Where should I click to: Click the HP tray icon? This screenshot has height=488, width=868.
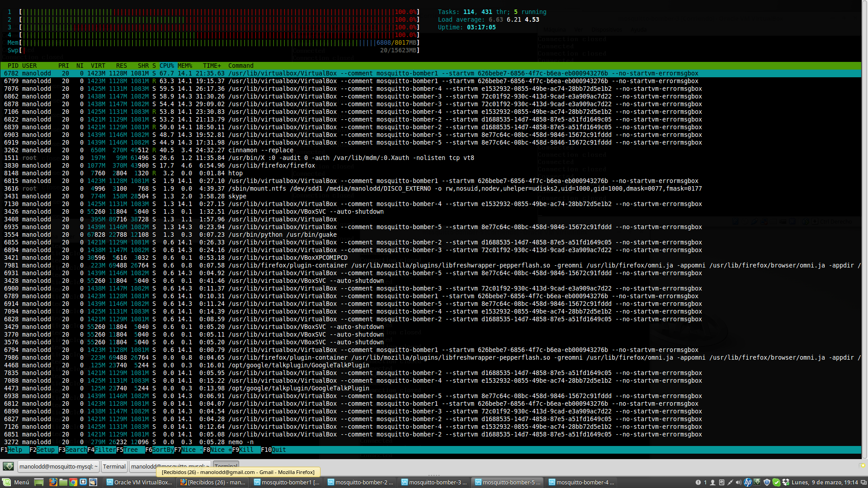[x=748, y=482]
